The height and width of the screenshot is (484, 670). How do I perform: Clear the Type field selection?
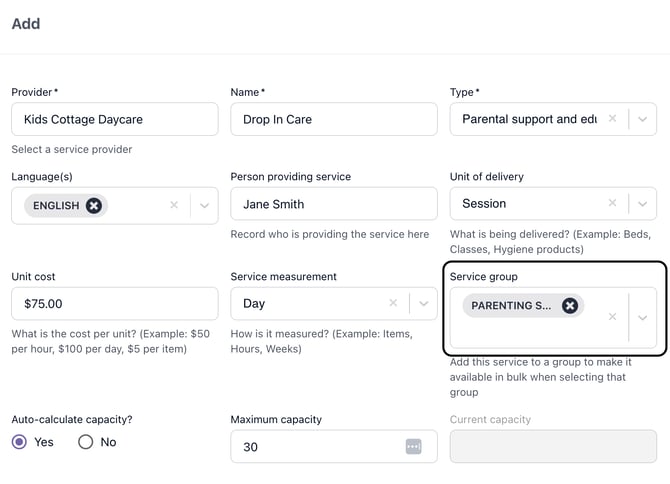[x=612, y=119]
